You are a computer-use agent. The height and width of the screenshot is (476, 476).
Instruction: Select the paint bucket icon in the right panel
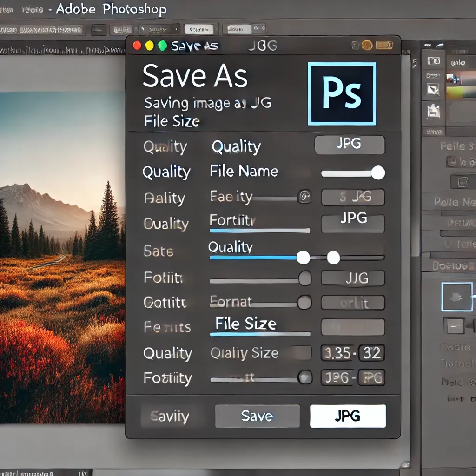433,111
